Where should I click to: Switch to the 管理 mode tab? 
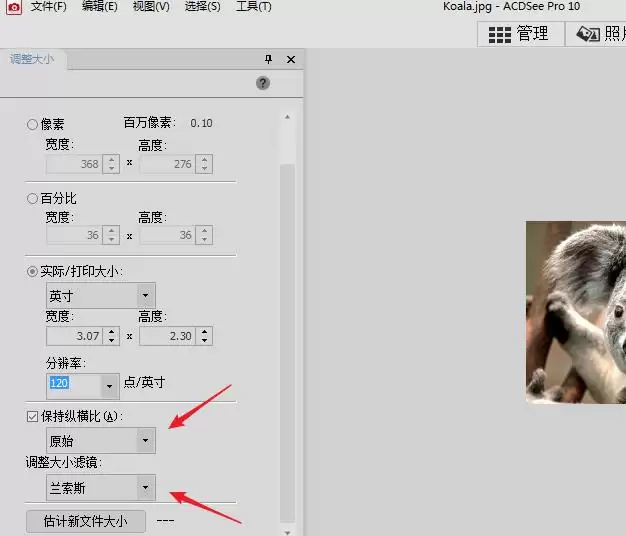tap(521, 34)
